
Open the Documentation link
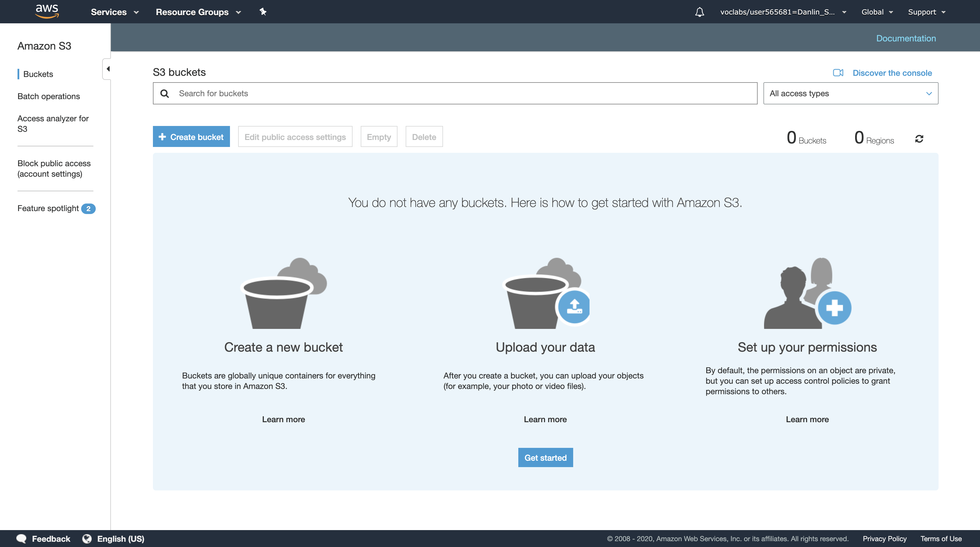pos(906,38)
